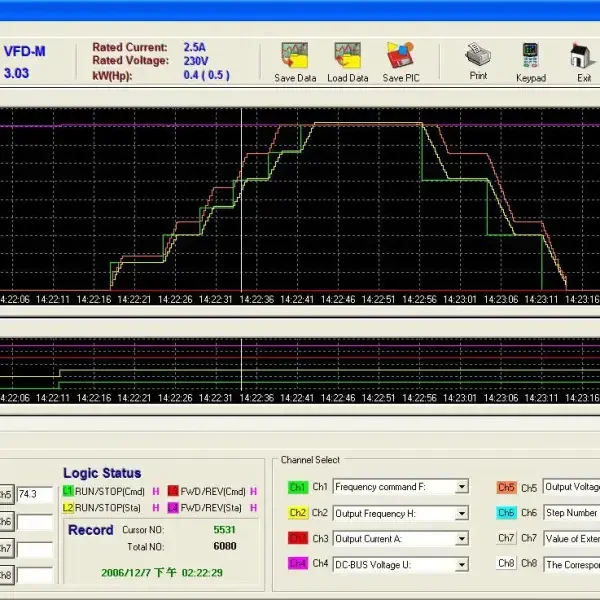Screen dimensions: 600x600
Task: Toggle the green L1 RUN/STOP(Cmd) indicator
Action: pyautogui.click(x=68, y=491)
